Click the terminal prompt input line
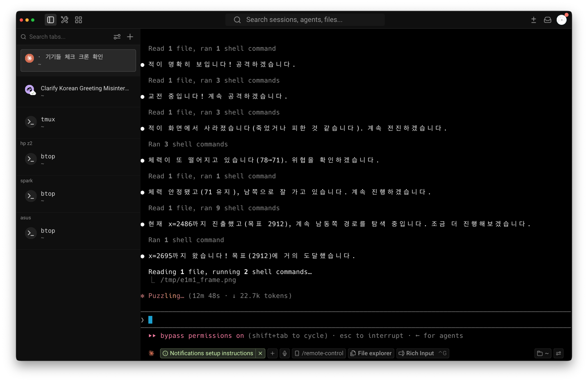Viewport: 588px width, 382px height. [356, 320]
